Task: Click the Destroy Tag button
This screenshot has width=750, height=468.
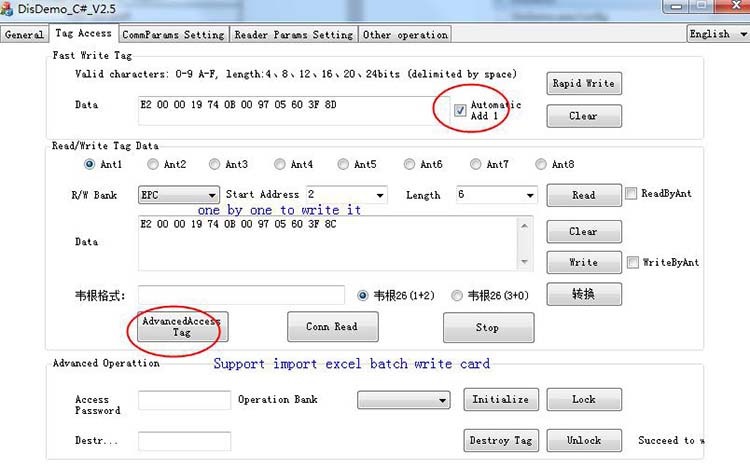Action: [x=501, y=440]
